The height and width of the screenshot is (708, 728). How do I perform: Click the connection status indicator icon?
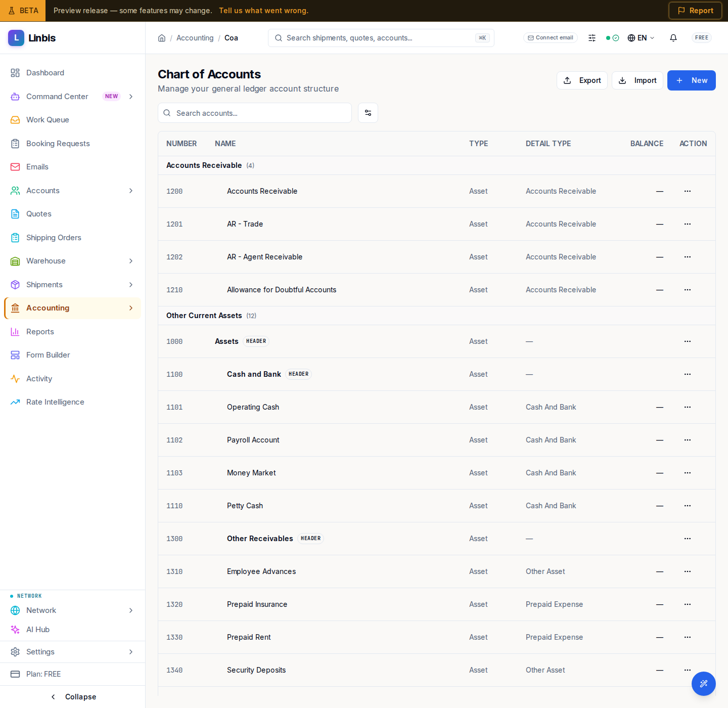pos(612,38)
